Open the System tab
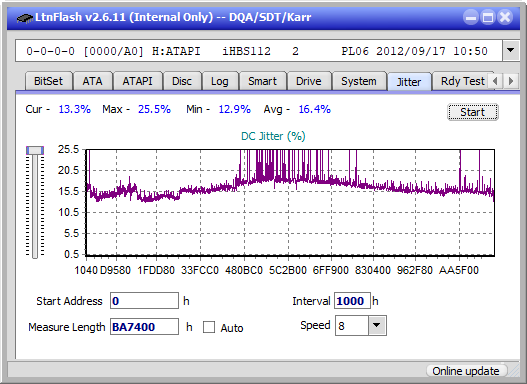This screenshot has width=527, height=384. pyautogui.click(x=359, y=81)
